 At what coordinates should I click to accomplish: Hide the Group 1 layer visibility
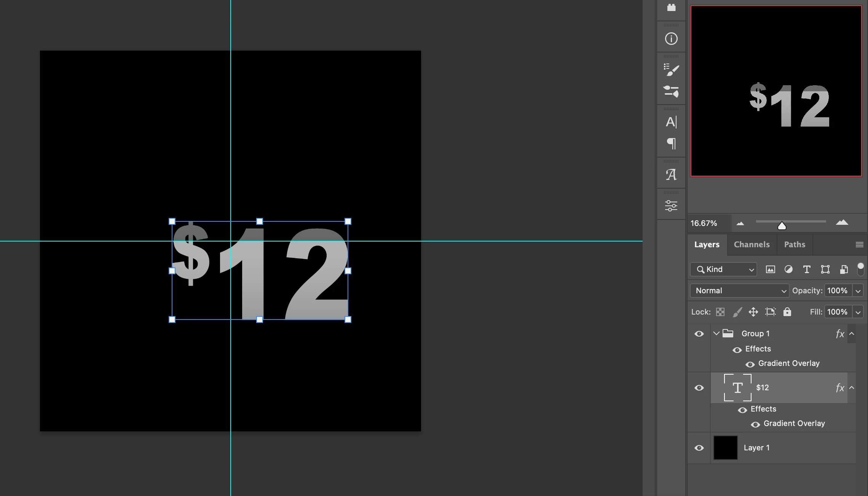coord(699,334)
